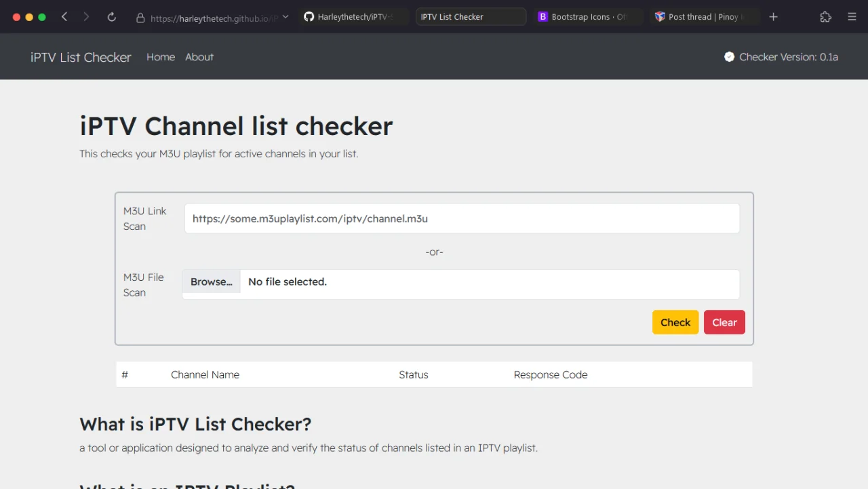Open a new tab with plus icon
Image resolution: width=868 pixels, height=489 pixels.
click(774, 17)
